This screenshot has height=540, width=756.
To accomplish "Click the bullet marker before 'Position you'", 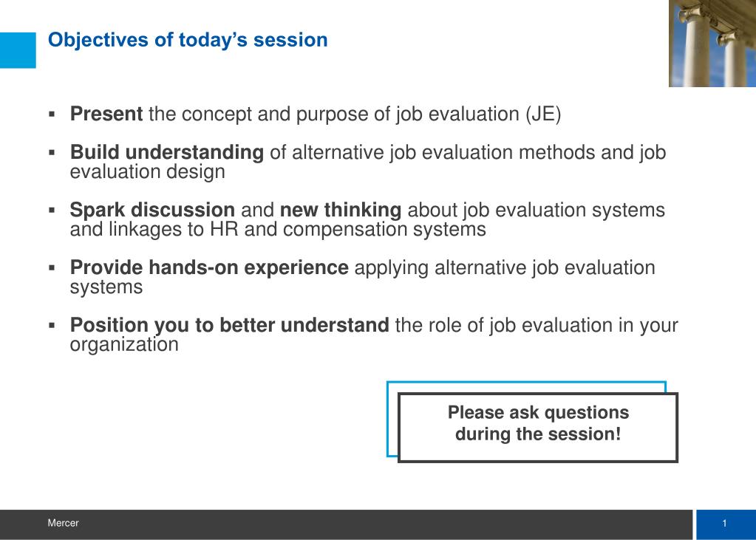I will pos(52,326).
